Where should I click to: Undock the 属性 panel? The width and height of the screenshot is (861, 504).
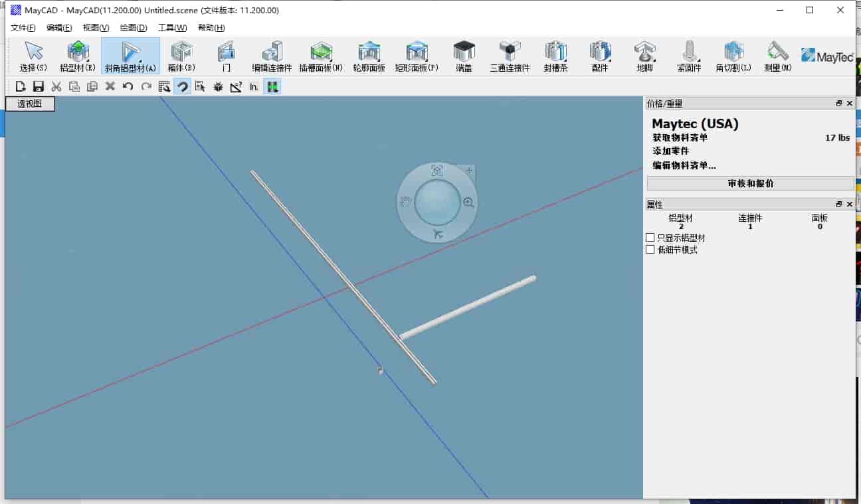(x=839, y=205)
